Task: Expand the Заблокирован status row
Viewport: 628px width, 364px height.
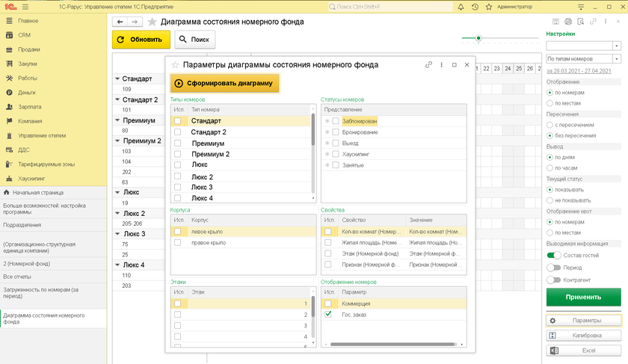Action: click(x=327, y=120)
